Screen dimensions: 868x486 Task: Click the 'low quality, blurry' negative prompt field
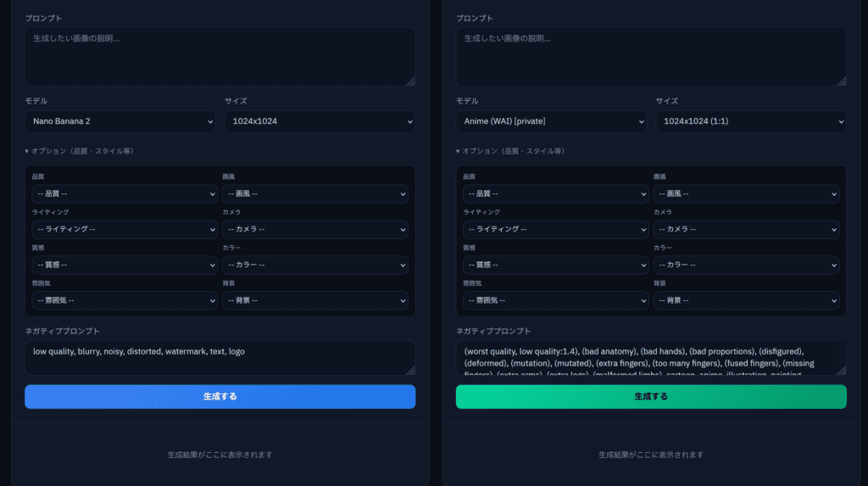pyautogui.click(x=220, y=358)
